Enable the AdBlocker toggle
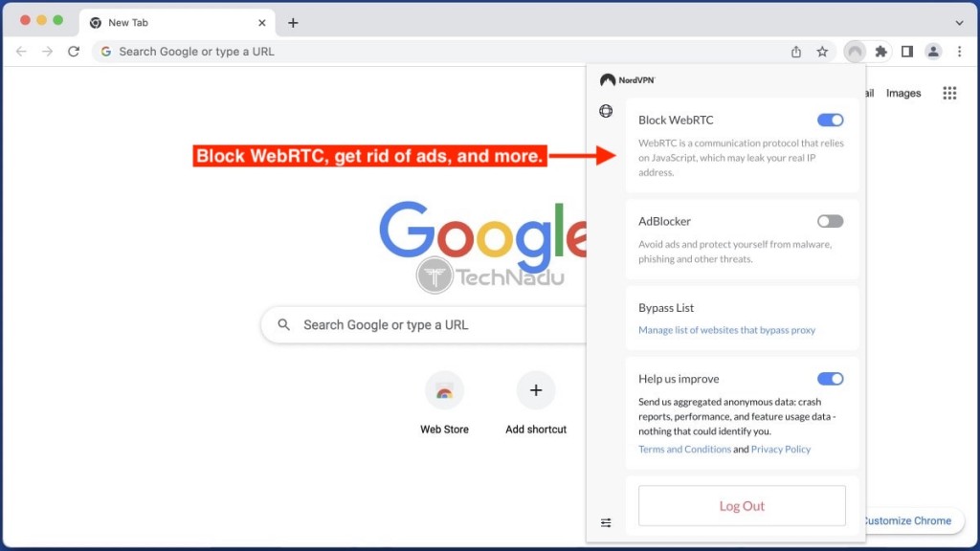980x551 pixels. coord(830,221)
